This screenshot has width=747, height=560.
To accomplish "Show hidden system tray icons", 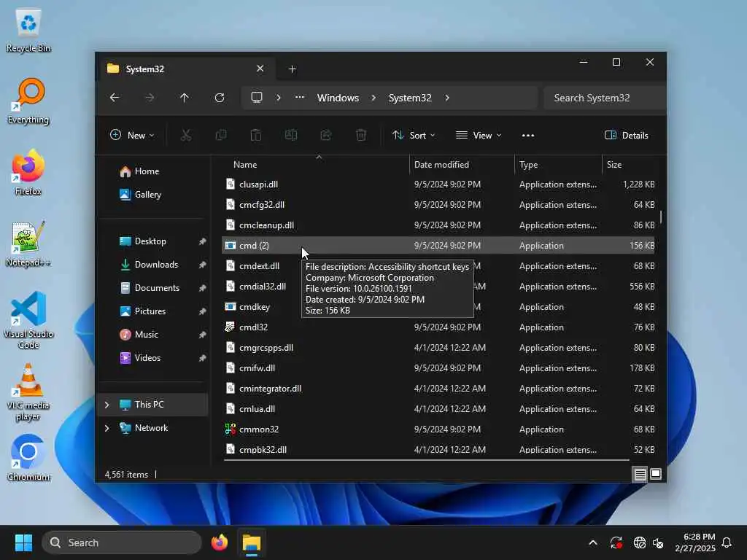I will coord(593,542).
